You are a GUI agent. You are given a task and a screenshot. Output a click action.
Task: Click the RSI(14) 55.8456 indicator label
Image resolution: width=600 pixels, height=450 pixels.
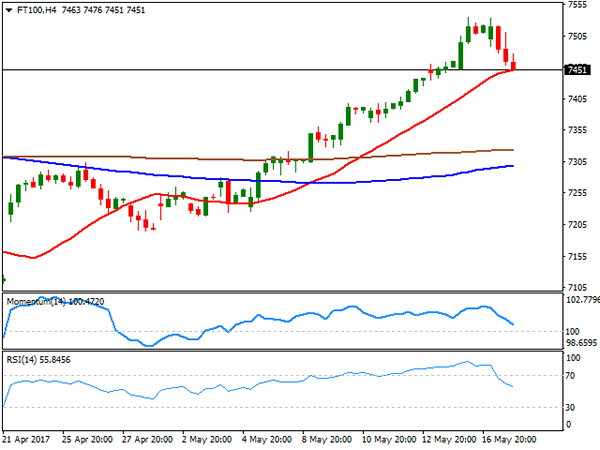click(x=39, y=360)
